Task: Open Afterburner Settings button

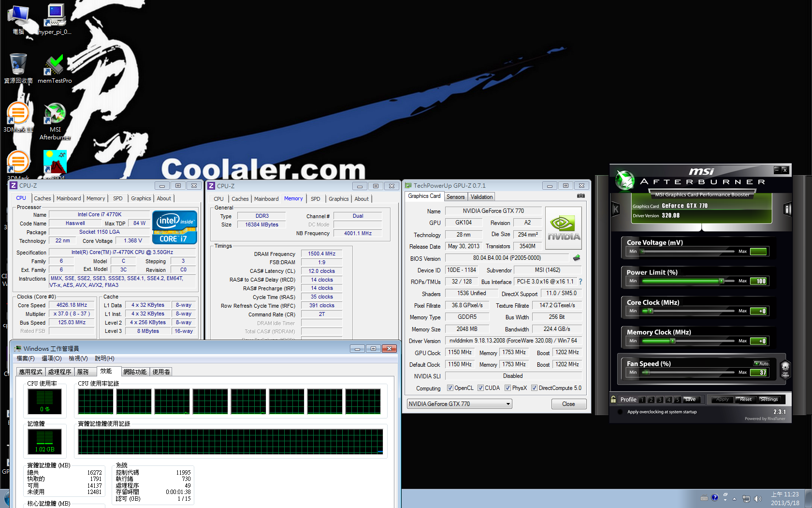Action: 769,399
